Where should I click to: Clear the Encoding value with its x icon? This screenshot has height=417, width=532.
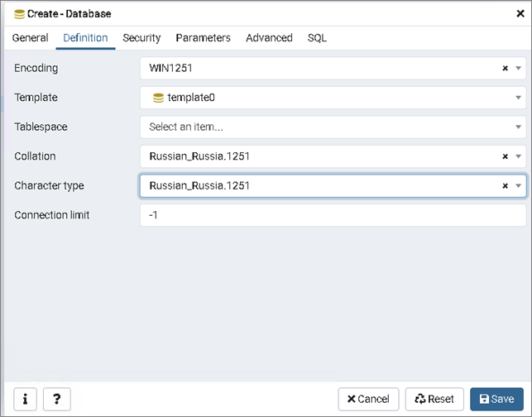tap(505, 69)
